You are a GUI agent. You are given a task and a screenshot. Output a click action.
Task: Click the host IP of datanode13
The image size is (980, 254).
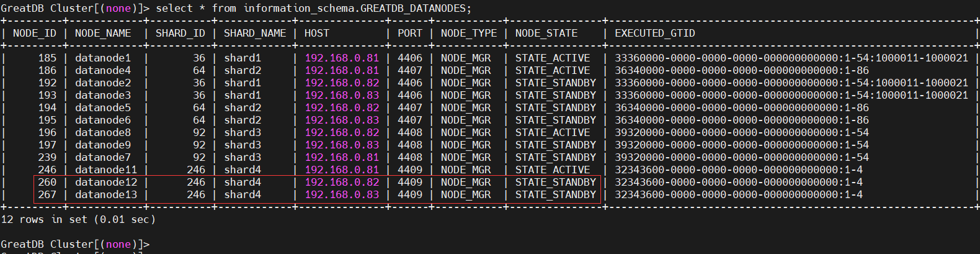click(342, 195)
